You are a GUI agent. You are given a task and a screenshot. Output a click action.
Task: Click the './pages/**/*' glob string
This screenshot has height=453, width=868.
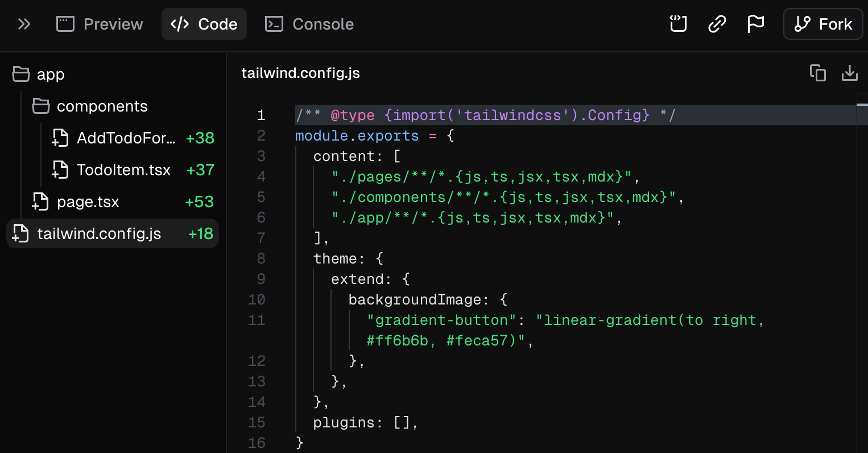[x=482, y=177]
